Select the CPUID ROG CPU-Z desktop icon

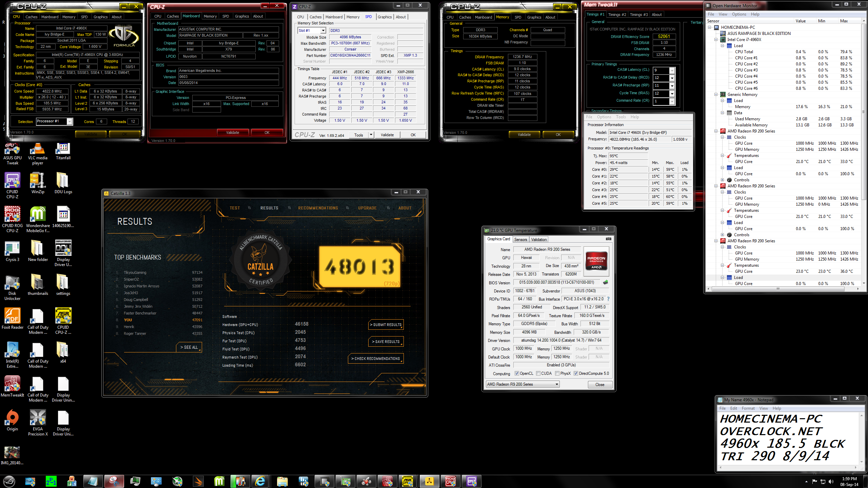click(12, 219)
